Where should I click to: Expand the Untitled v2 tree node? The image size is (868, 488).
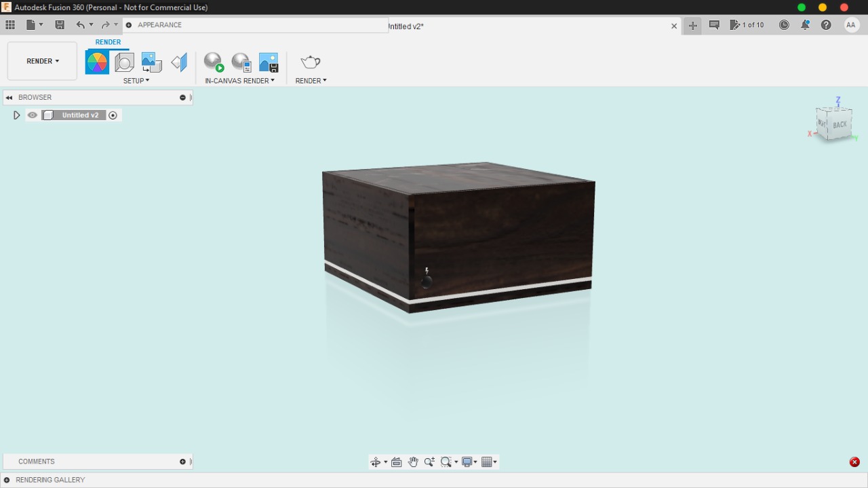click(16, 115)
